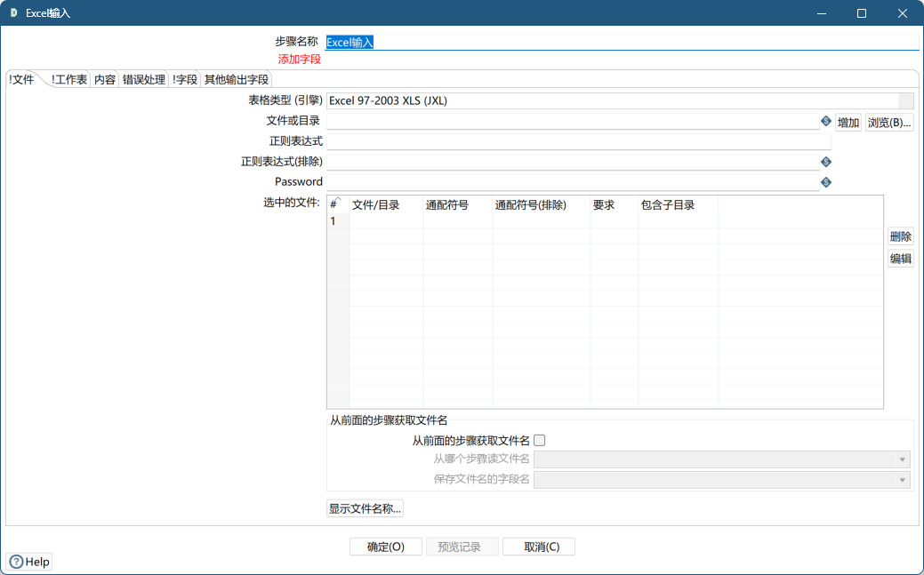924x575 pixels.
Task: Click 删除 to remove selected file
Action: (900, 236)
